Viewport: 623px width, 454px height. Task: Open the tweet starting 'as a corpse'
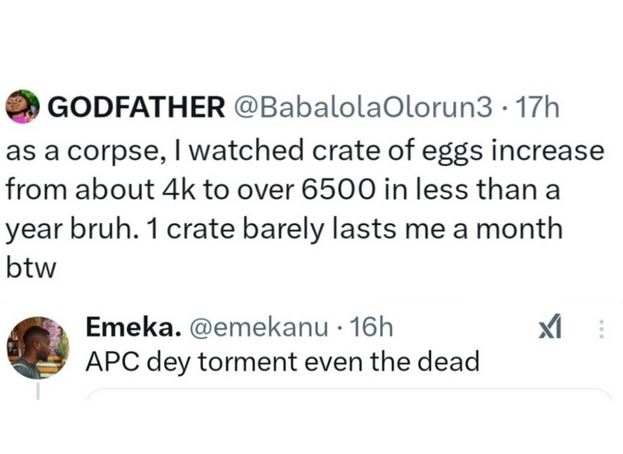pyautogui.click(x=300, y=190)
